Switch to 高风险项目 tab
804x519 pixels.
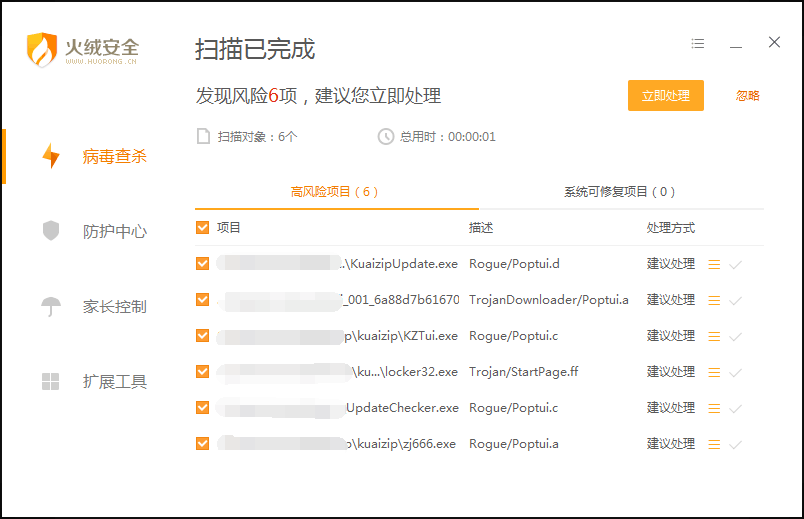pyautogui.click(x=334, y=192)
